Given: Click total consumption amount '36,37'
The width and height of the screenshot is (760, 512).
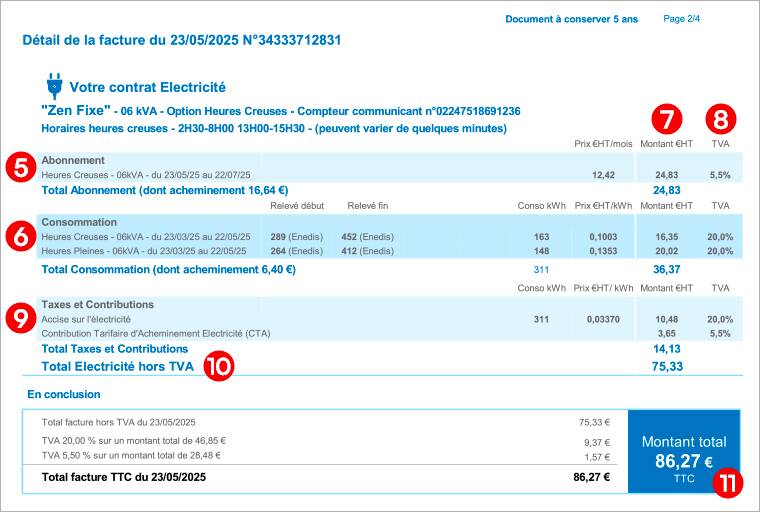Looking at the screenshot, I should click(666, 270).
